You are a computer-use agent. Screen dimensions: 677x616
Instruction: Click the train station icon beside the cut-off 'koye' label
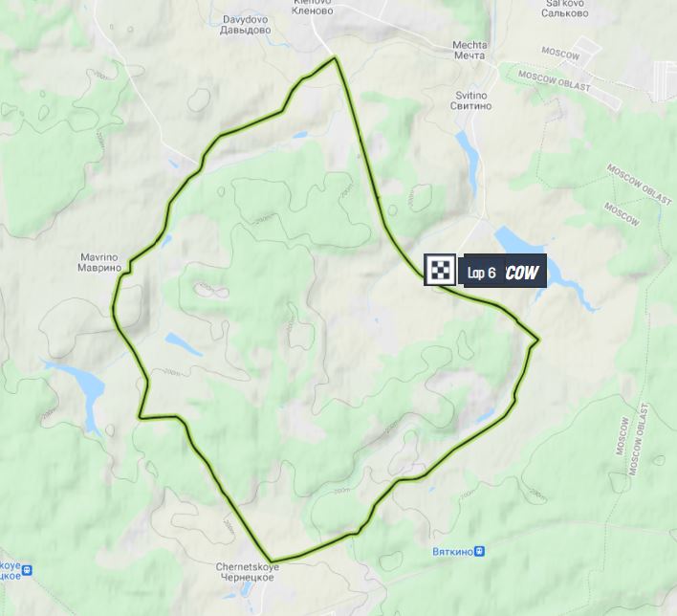27,571
